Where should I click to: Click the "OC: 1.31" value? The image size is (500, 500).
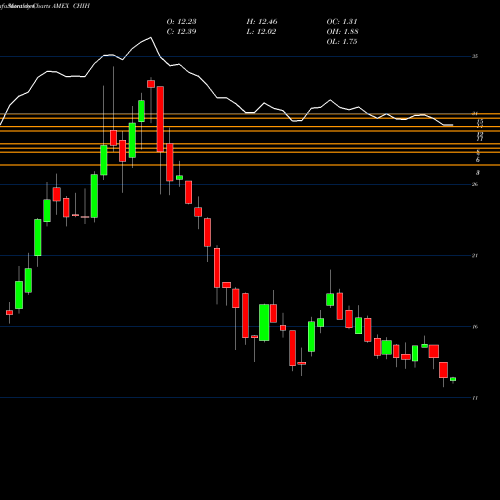pos(342,22)
